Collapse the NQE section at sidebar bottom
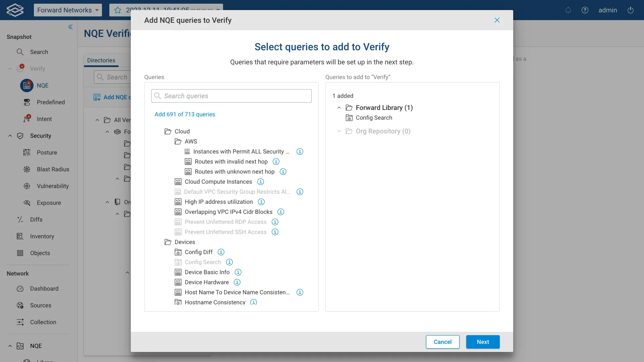Image resolution: width=644 pixels, height=362 pixels. [10, 346]
